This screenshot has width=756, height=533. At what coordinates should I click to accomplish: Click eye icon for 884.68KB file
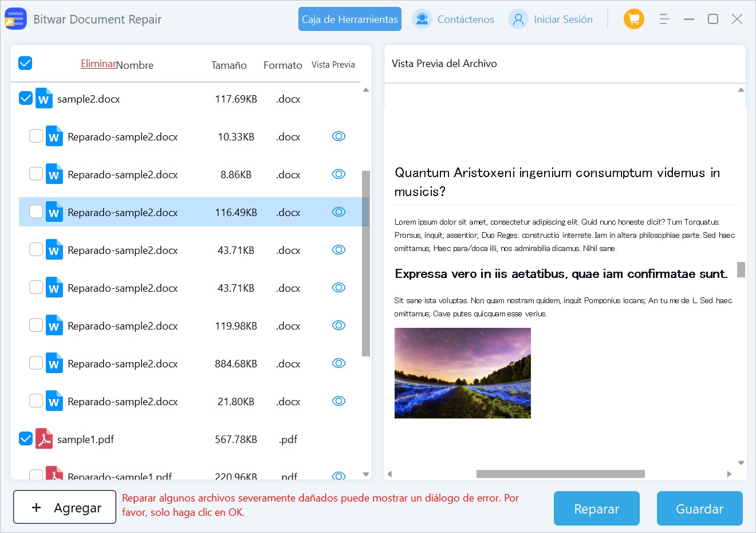coord(338,363)
